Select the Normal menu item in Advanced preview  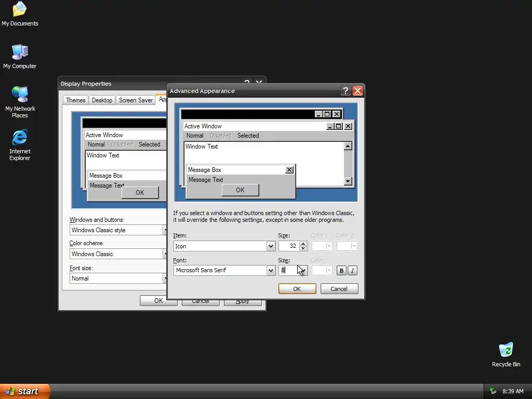pos(195,136)
